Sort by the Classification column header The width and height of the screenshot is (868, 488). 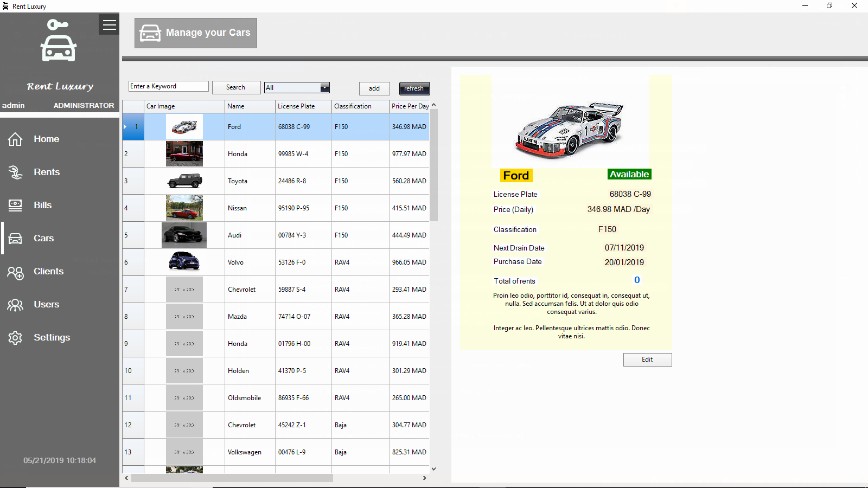(360, 106)
